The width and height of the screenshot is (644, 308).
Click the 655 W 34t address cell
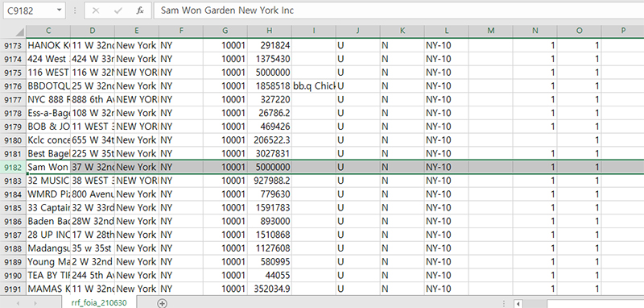pos(93,140)
